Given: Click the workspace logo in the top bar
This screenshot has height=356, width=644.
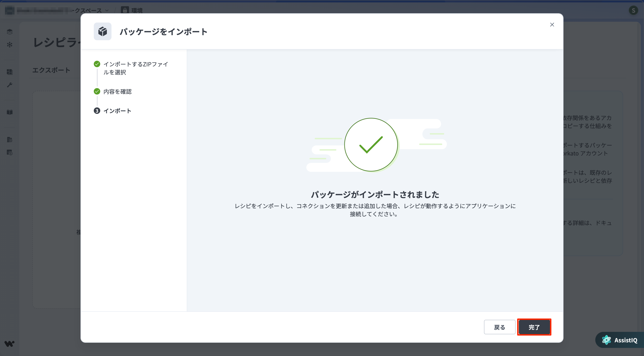Looking at the screenshot, I should point(9,10).
